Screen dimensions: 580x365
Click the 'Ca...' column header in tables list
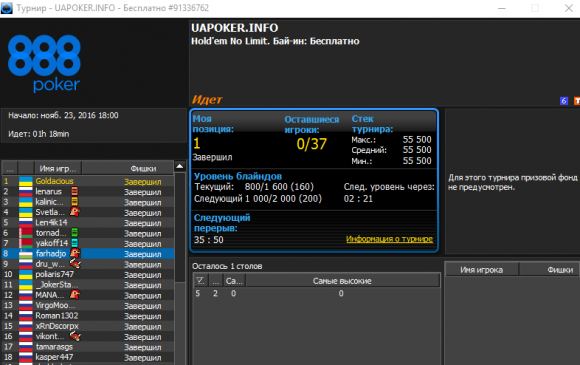pyautogui.click(x=234, y=281)
